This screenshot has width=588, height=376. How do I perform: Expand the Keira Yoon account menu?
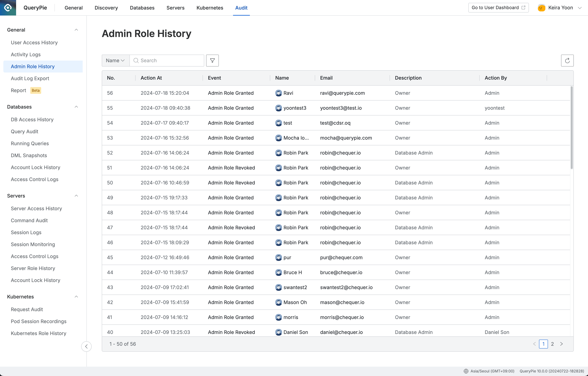(x=580, y=8)
